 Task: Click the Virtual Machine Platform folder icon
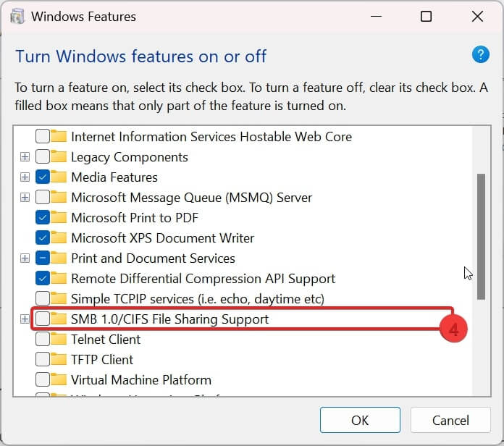[59, 380]
